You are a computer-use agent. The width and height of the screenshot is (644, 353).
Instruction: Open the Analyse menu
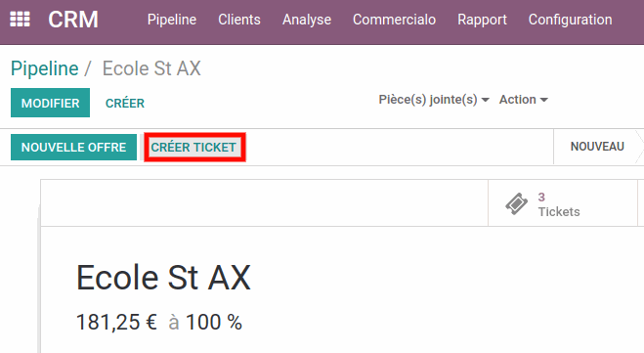pos(307,20)
